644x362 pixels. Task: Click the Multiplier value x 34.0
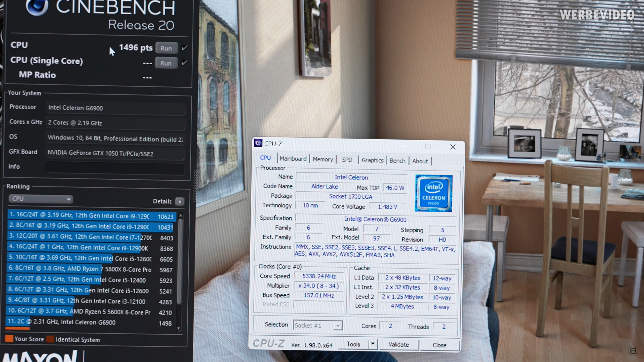(319, 286)
